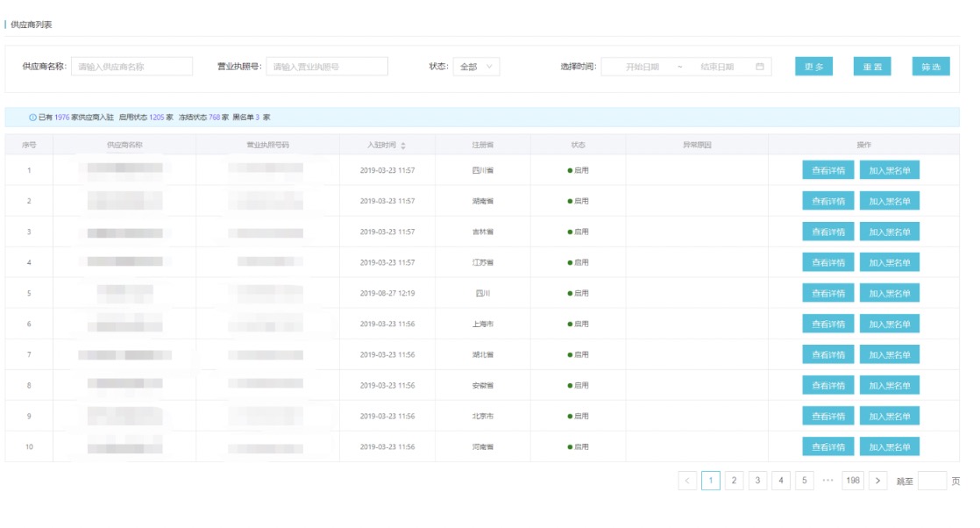This screenshot has width=980, height=528.
Task: Sort by 入驻时间 using the sort arrows
Action: [x=403, y=145]
